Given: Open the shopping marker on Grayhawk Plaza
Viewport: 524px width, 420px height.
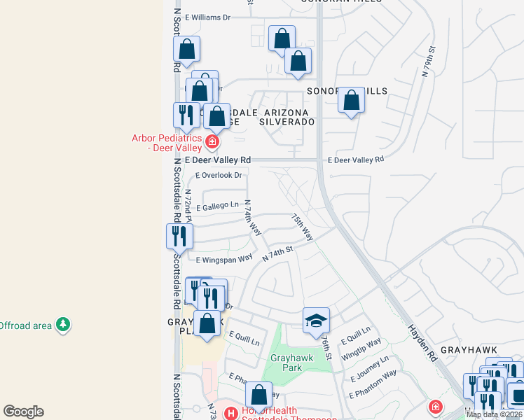Looking at the screenshot, I should point(207,325).
